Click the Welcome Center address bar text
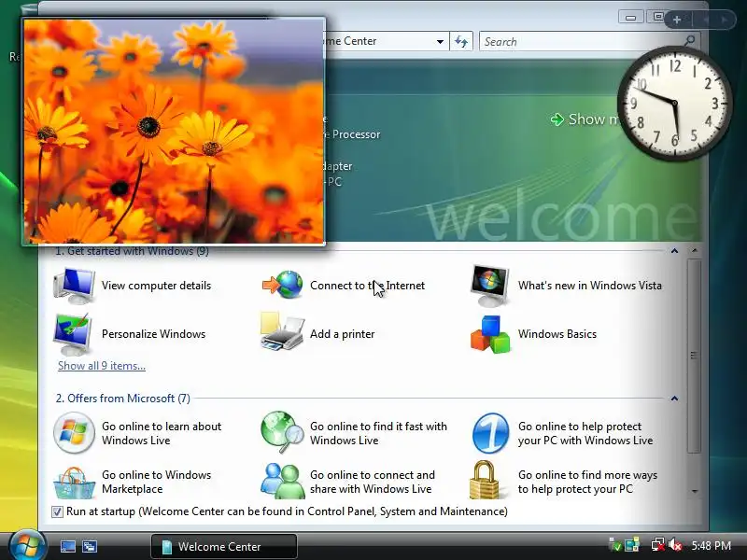 (x=351, y=41)
